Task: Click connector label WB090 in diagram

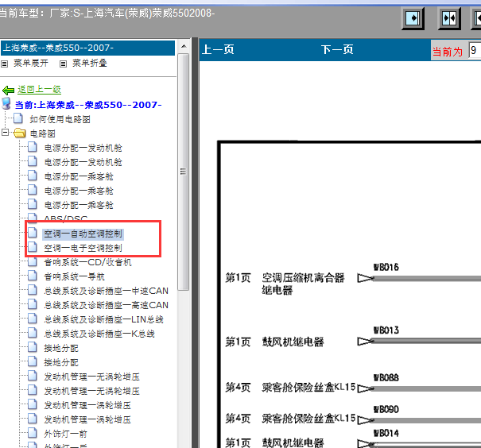Action: tap(386, 409)
